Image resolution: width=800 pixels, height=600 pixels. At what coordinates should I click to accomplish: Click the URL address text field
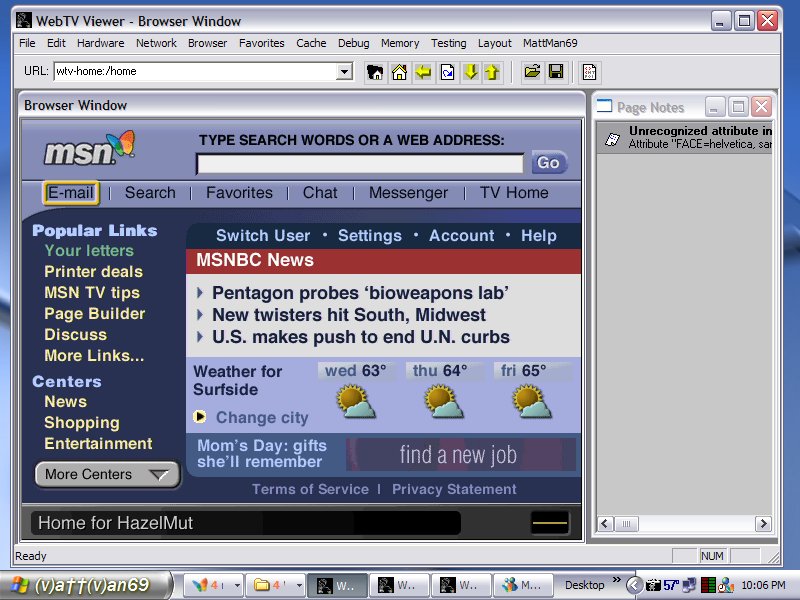195,71
